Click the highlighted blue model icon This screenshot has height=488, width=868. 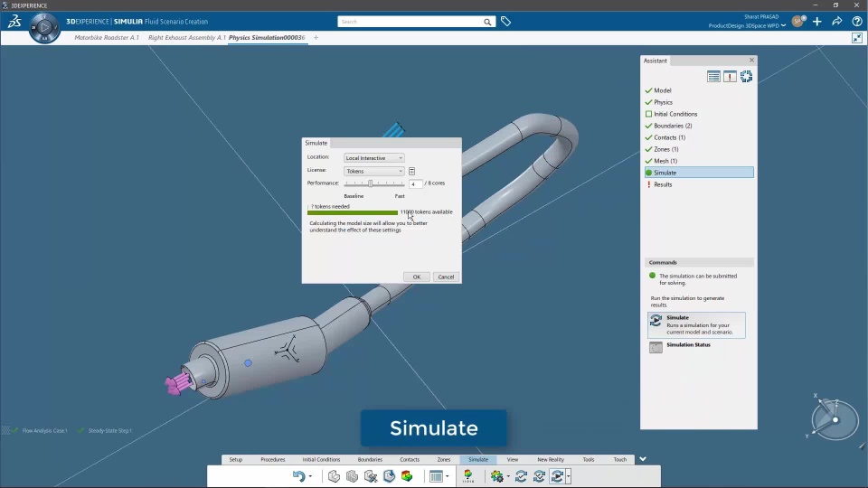coord(389,476)
